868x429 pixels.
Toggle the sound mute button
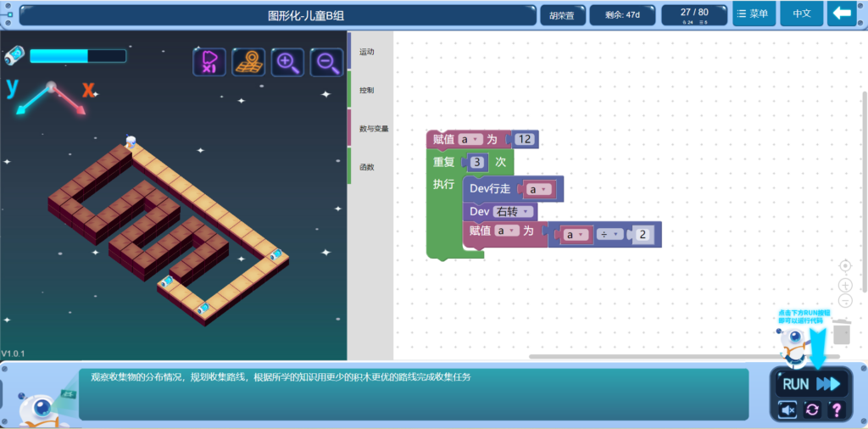coord(787,409)
